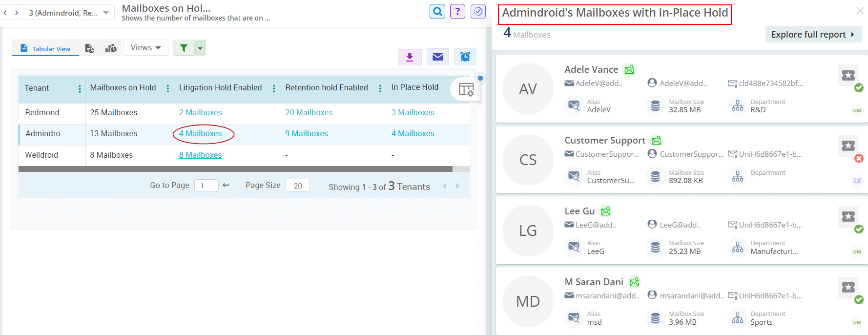Open Redmond's 2 Mailboxes litigation hold link
This screenshot has width=868, height=335.
pos(200,112)
